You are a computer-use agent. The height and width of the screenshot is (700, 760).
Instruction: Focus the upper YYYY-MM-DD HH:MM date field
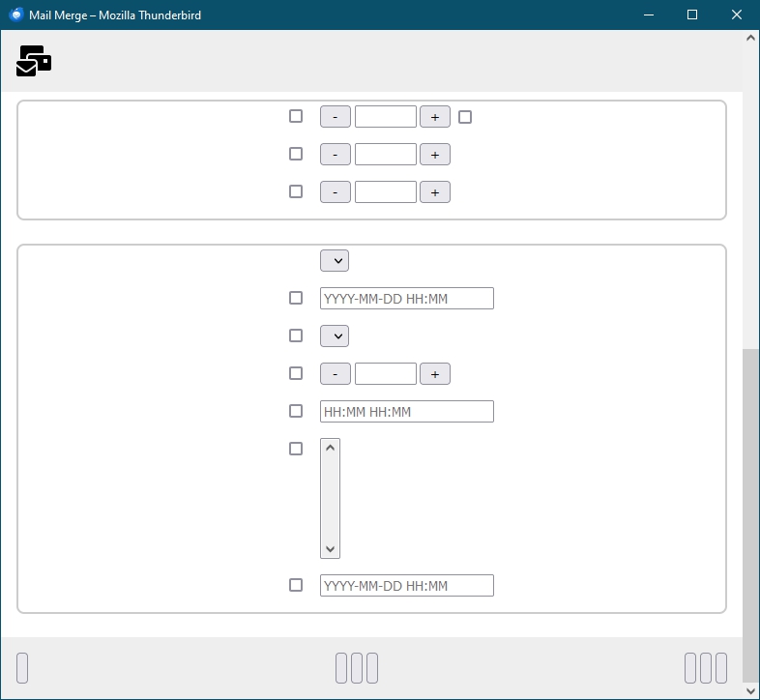[407, 298]
